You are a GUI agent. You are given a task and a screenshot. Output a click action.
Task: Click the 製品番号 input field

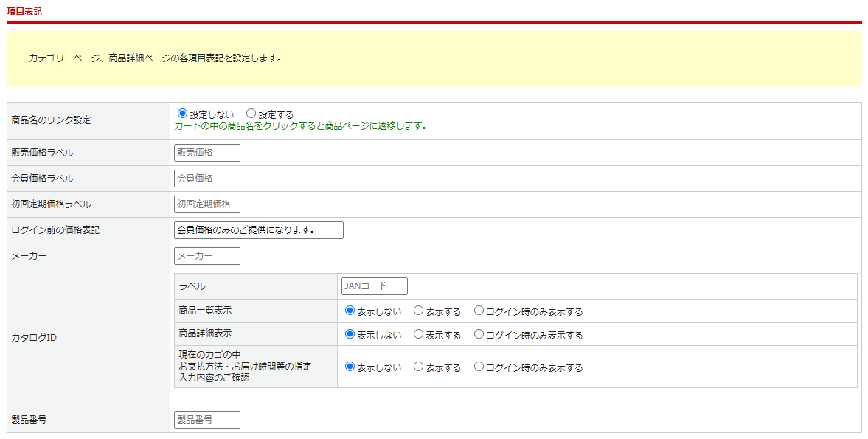207,420
